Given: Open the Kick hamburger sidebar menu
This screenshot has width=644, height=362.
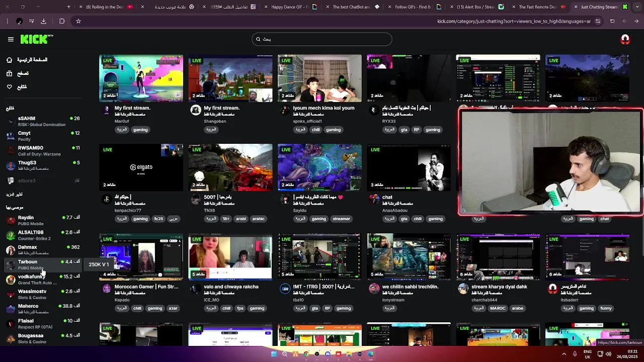Looking at the screenshot, I should coord(11,39).
